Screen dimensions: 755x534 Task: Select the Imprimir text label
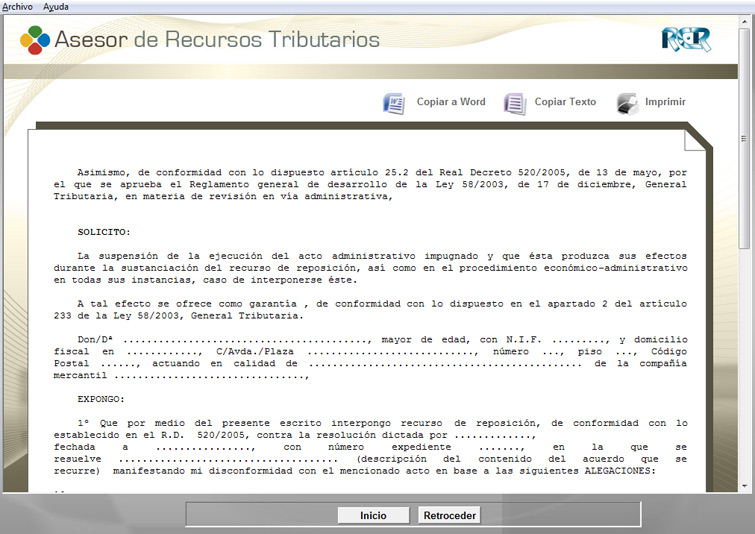pyautogui.click(x=665, y=102)
